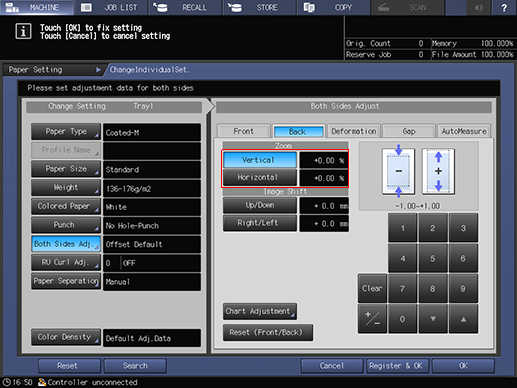Click the minus shrink page diagram icon

(x=399, y=171)
